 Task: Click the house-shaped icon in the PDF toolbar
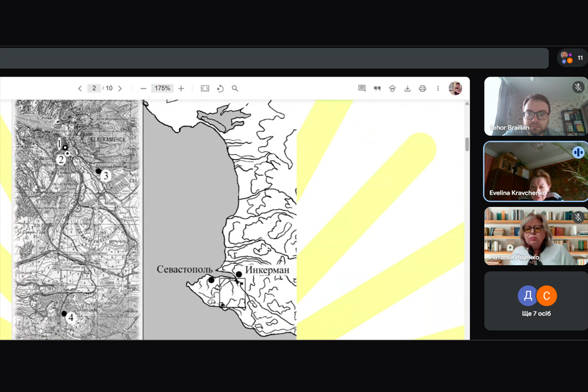[392, 89]
